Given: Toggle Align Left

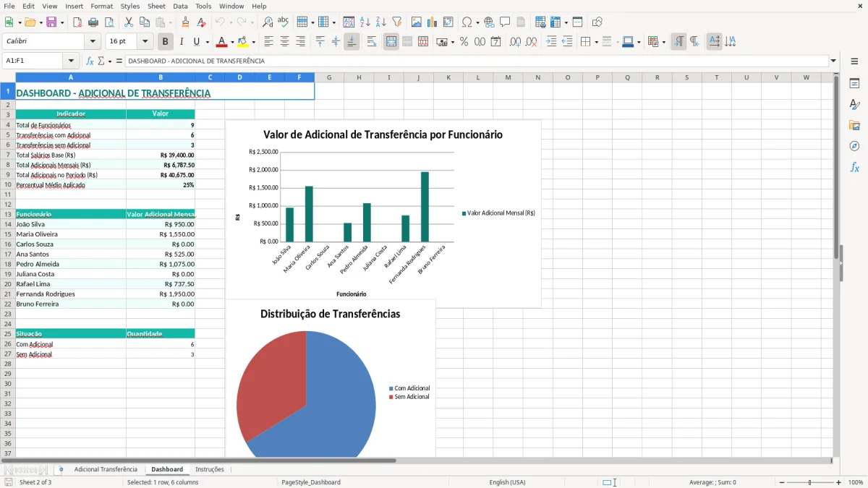Looking at the screenshot, I should (268, 42).
